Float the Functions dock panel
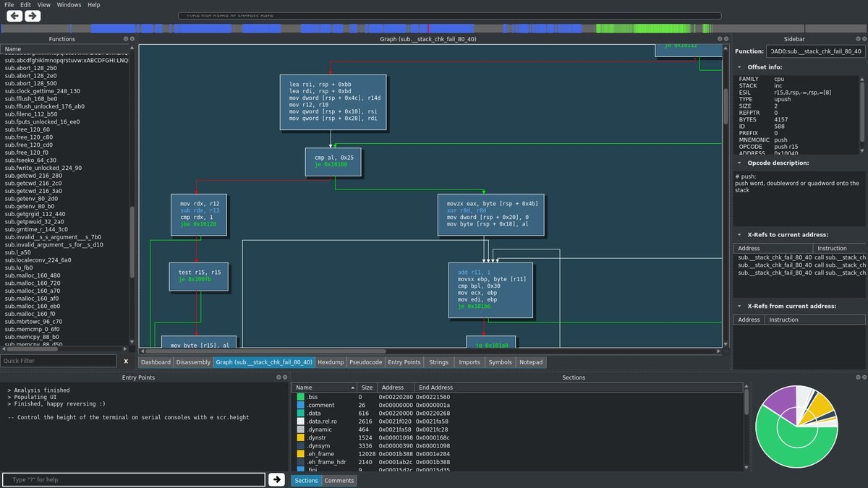This screenshot has height=488, width=868. 125,39
